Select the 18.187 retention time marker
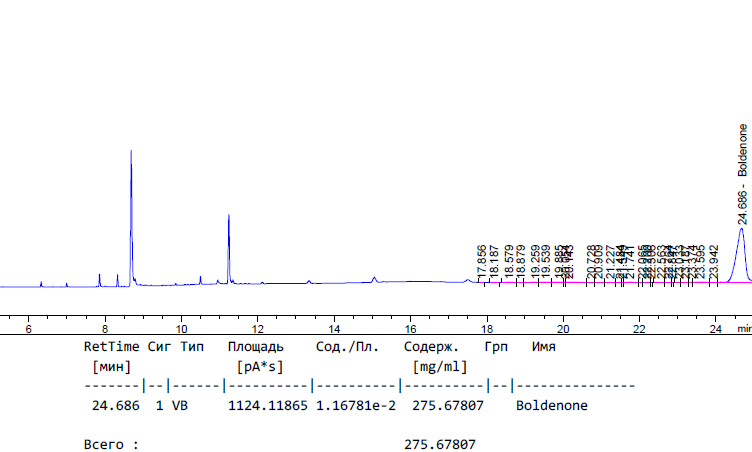The height and width of the screenshot is (452, 752). click(x=494, y=261)
